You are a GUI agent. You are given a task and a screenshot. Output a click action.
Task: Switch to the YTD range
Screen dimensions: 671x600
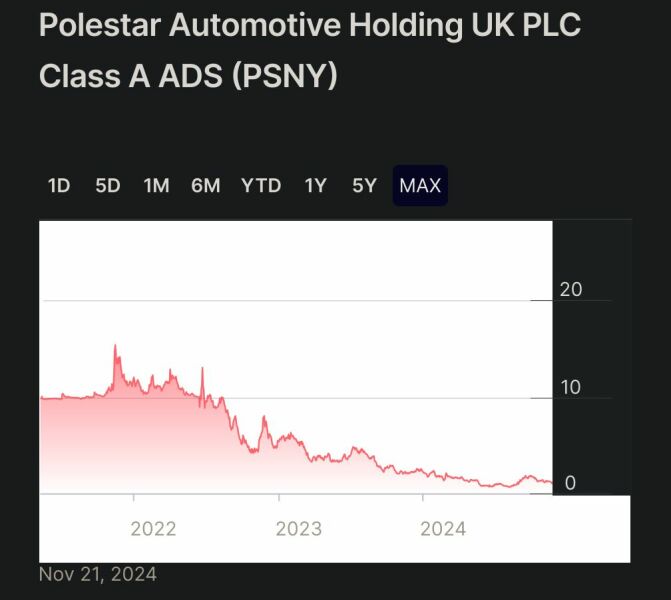click(x=261, y=185)
